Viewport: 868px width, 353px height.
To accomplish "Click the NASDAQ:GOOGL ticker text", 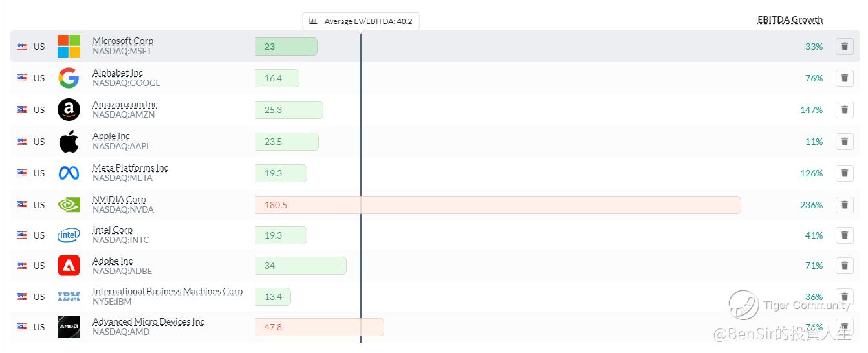I will (x=126, y=83).
